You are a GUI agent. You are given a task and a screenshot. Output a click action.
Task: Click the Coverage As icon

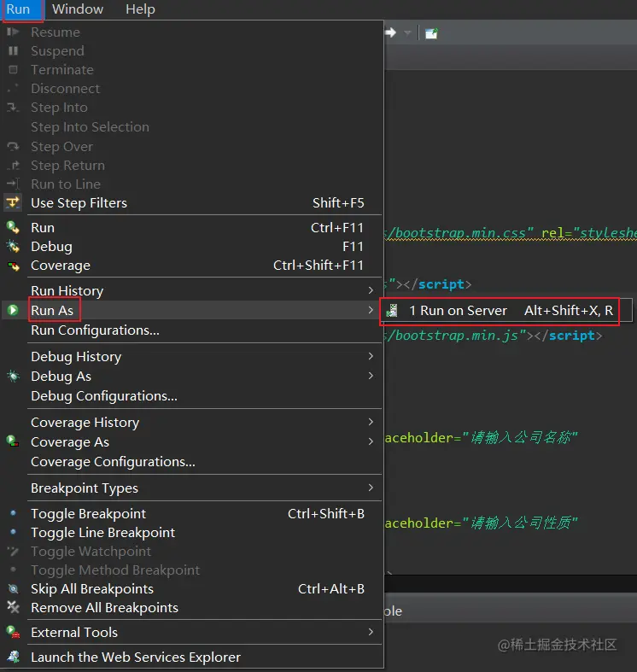[x=13, y=441]
